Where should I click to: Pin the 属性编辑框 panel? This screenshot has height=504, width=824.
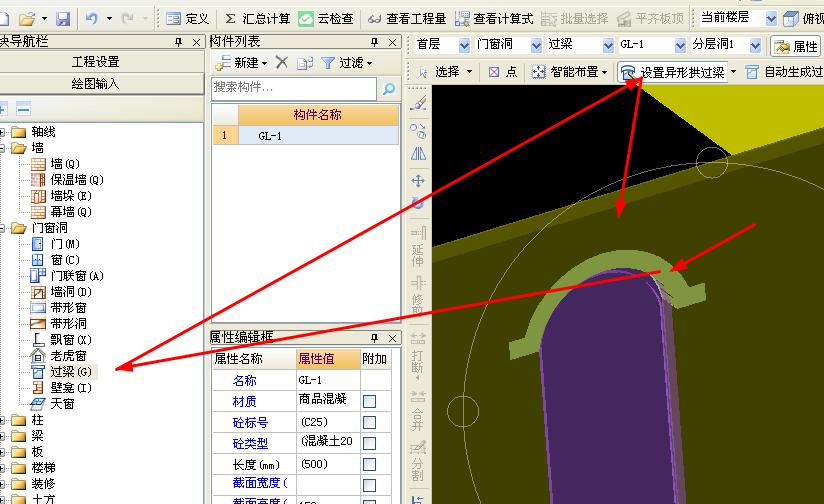click(374, 337)
